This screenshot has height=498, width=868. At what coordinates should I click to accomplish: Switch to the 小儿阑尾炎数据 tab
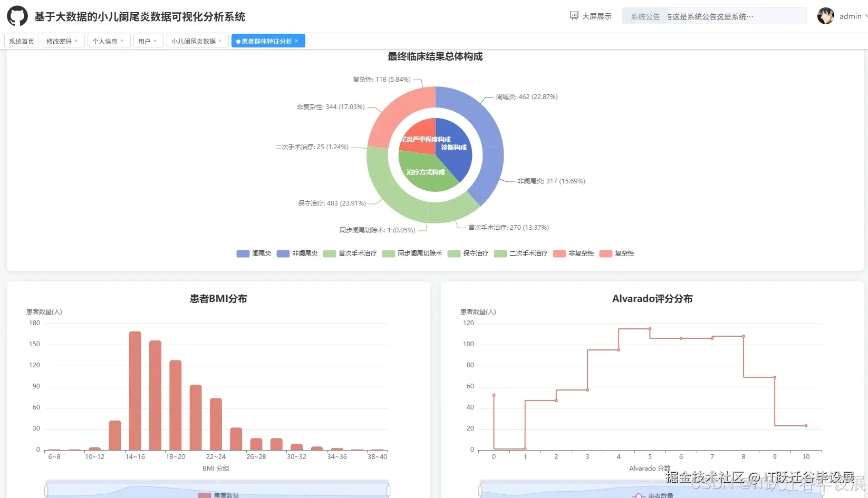tap(194, 41)
